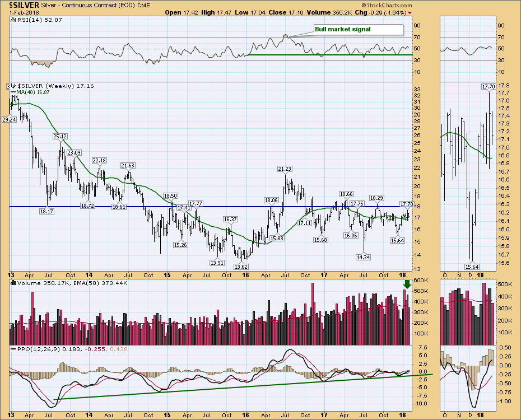Click the $SILVER ticker symbol title
The height and width of the screenshot is (420, 521).
[24, 5]
